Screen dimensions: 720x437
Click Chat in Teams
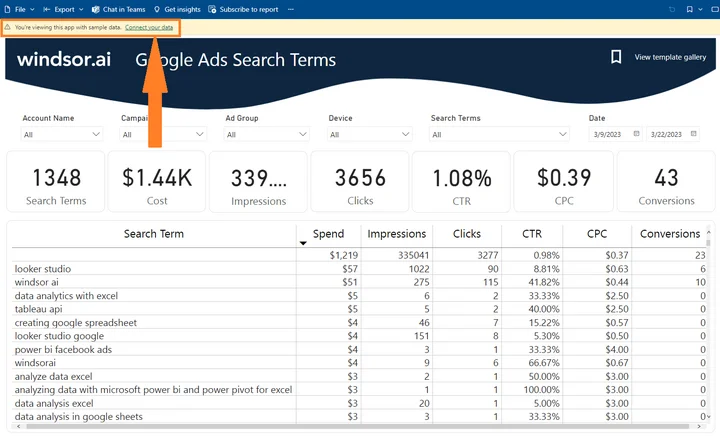[x=118, y=9]
